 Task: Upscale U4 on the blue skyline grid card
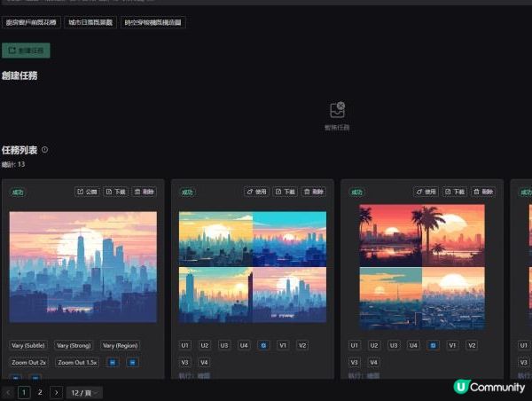[x=244, y=345]
